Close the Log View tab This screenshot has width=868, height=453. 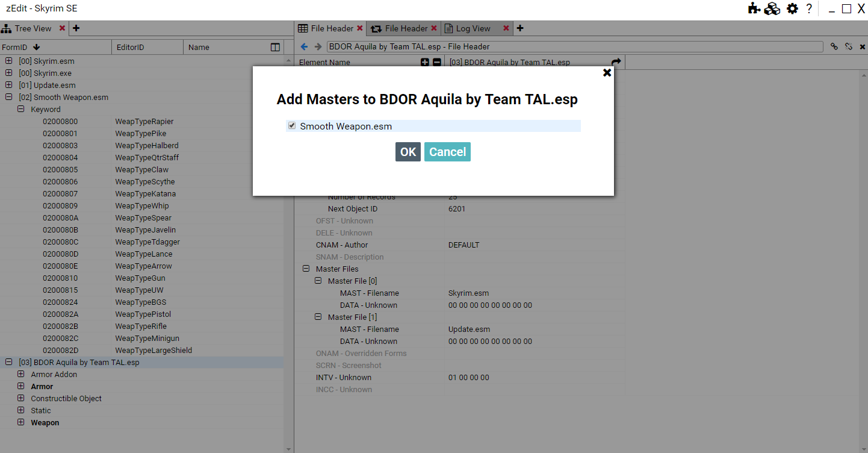tap(506, 28)
